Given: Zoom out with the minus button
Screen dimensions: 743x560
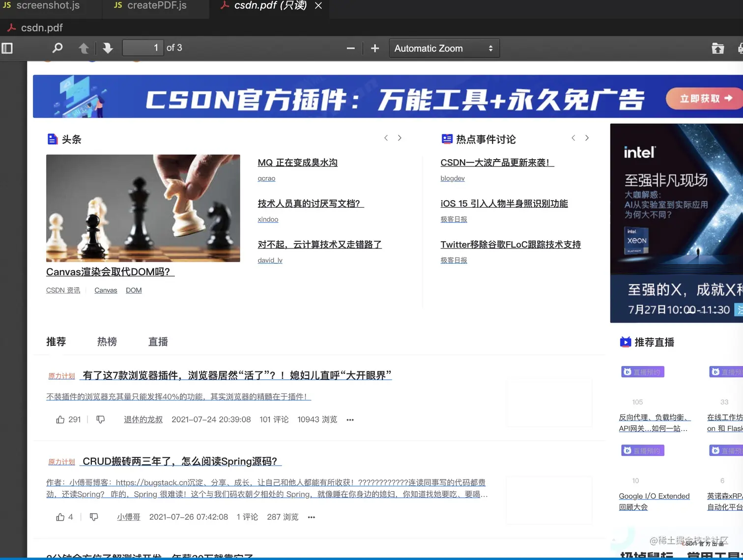Looking at the screenshot, I should pyautogui.click(x=350, y=48).
